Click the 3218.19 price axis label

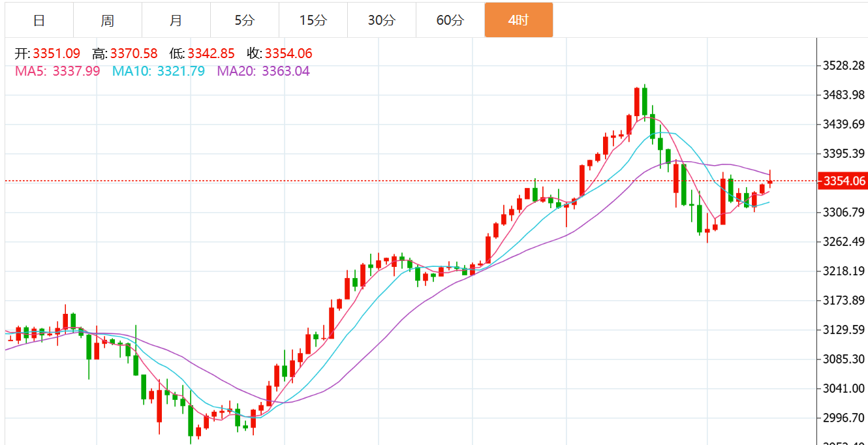[844, 271]
